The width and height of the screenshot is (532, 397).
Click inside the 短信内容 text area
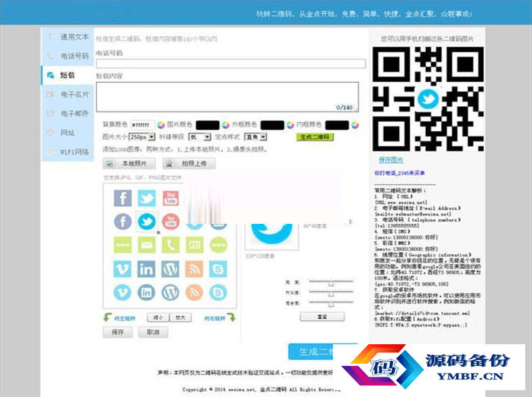[227, 97]
